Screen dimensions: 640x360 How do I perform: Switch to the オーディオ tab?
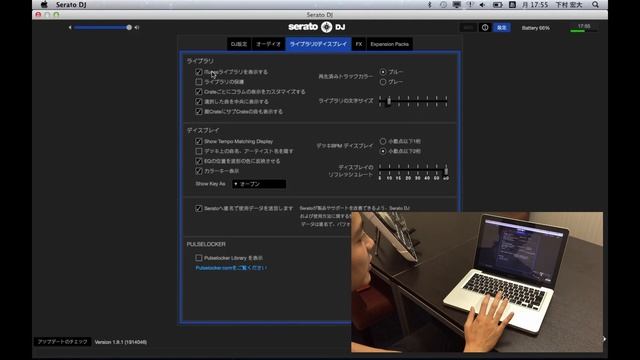(269, 44)
